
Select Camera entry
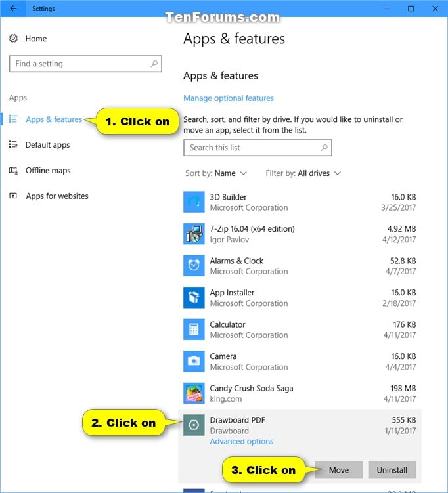[x=300, y=361]
